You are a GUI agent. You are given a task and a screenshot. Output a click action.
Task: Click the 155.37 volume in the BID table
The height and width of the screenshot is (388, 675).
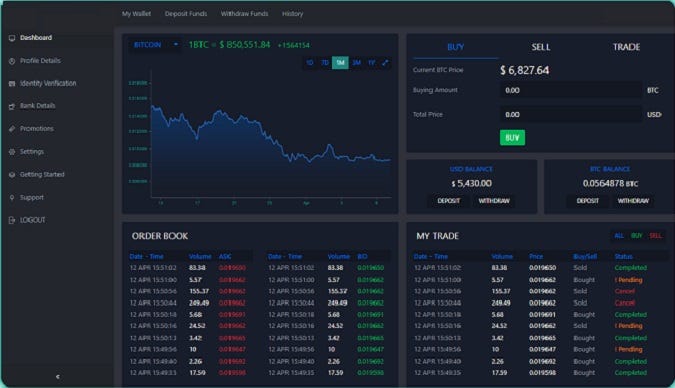(x=338, y=291)
